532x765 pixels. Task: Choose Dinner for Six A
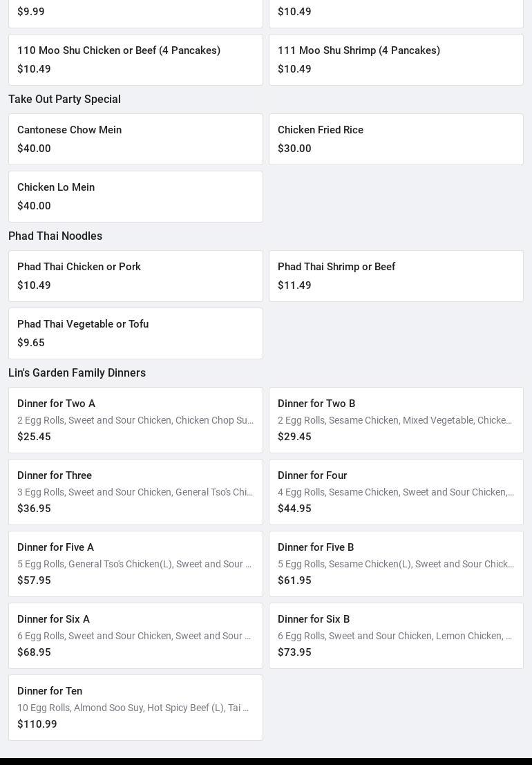(135, 635)
